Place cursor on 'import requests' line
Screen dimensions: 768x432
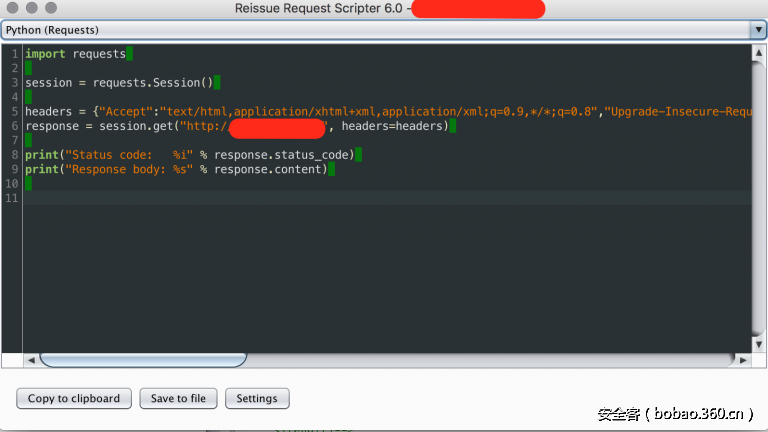coord(75,54)
